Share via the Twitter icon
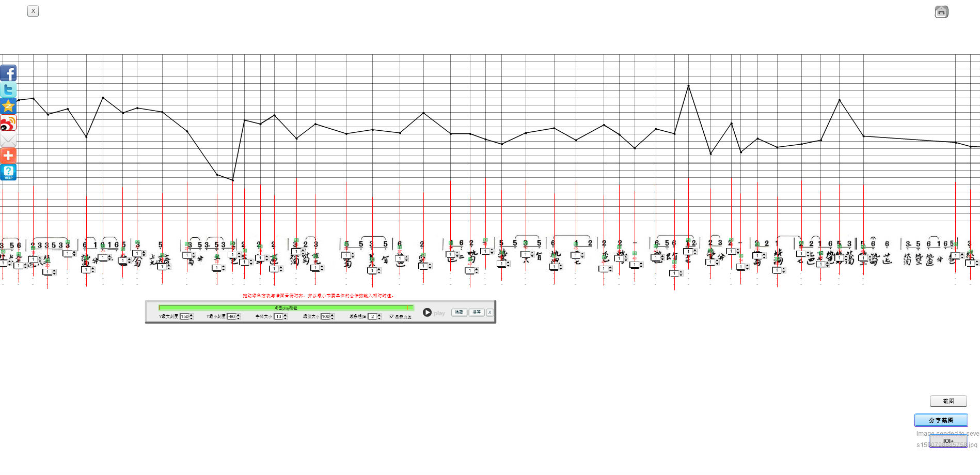The width and height of the screenshot is (980, 475). 8,89
